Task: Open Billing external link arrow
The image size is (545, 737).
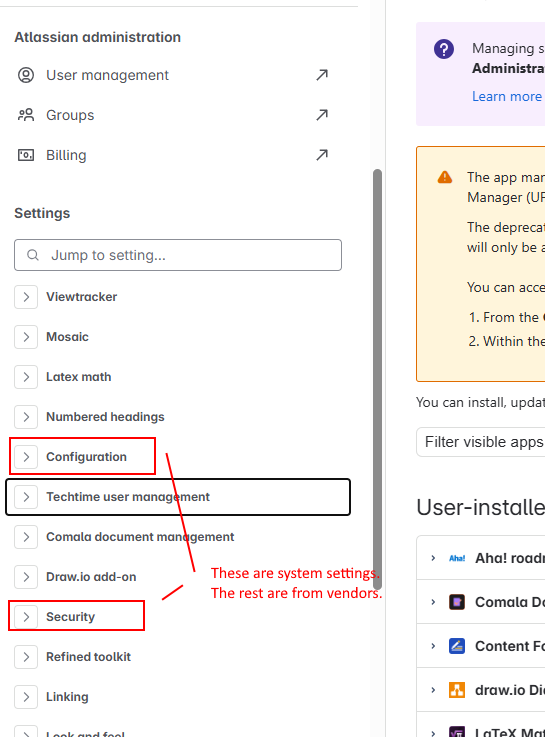Action: (x=322, y=155)
